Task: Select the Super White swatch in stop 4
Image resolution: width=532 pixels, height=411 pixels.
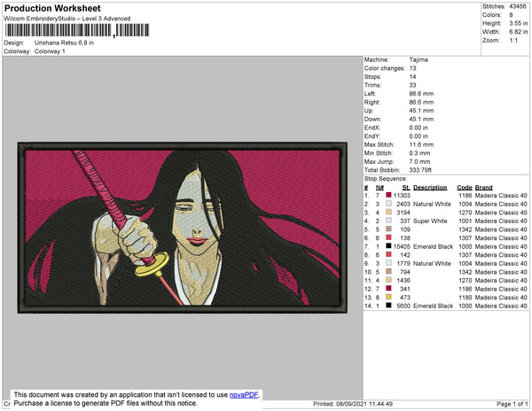Action: point(388,221)
